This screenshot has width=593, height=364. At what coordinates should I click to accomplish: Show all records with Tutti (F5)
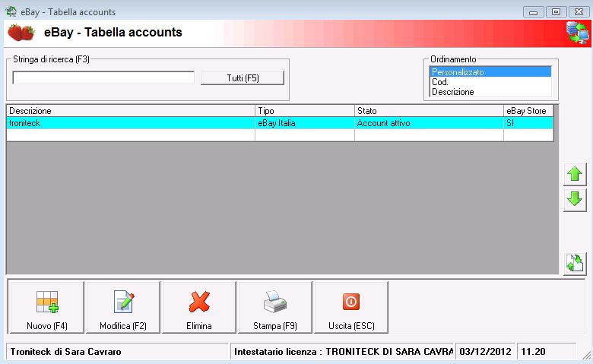click(x=243, y=78)
